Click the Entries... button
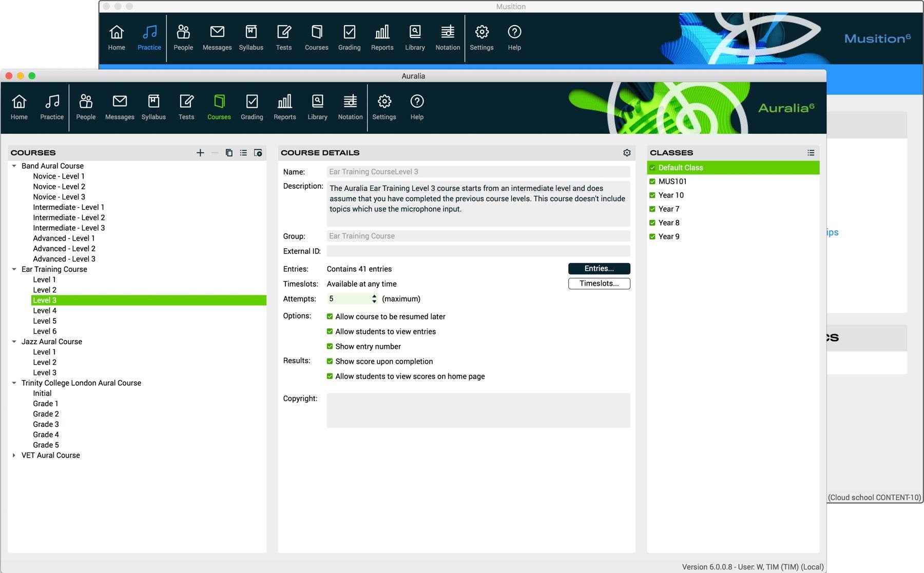 [599, 269]
